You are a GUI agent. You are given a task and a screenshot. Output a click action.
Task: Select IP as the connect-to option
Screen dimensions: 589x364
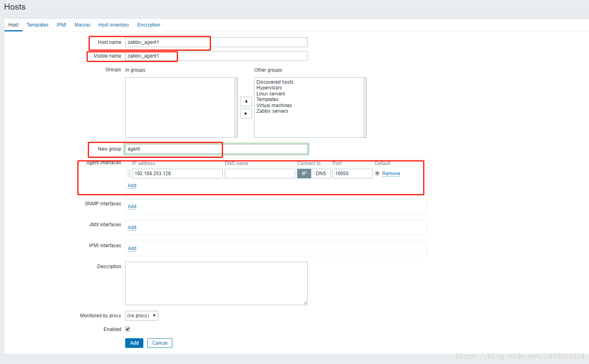(x=304, y=174)
